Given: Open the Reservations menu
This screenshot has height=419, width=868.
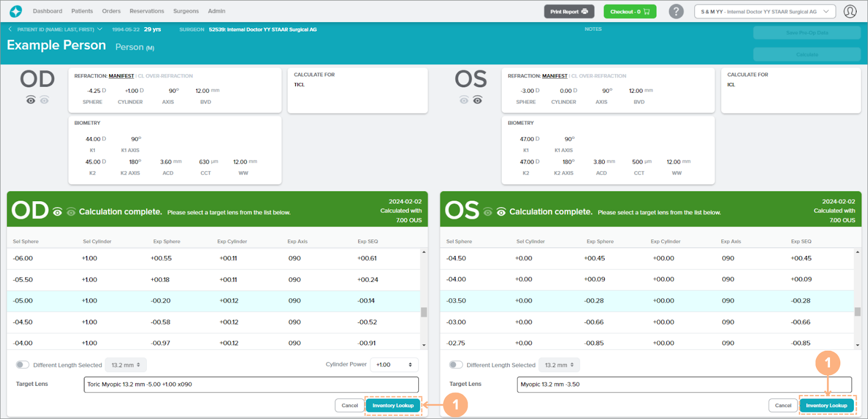Looking at the screenshot, I should tap(146, 11).
